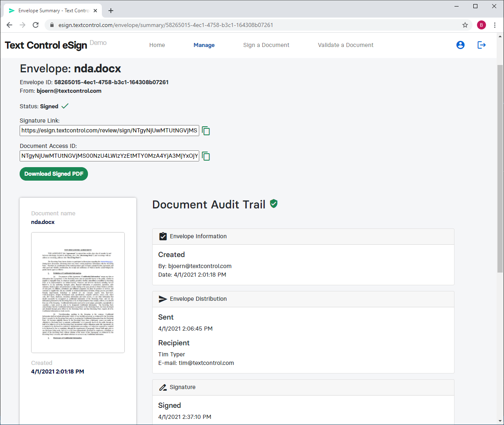Click the Signature Link text field
This screenshot has height=425, width=504.
(109, 131)
